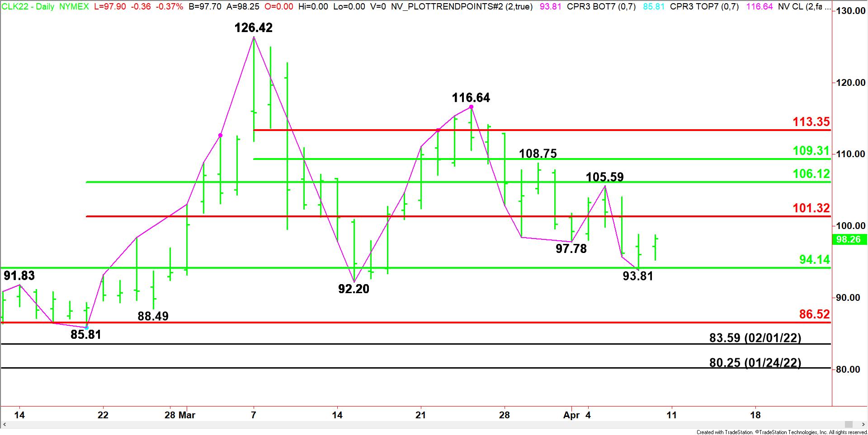Click the 92.20 swing bottom label
The image size is (868, 435).
tap(354, 289)
